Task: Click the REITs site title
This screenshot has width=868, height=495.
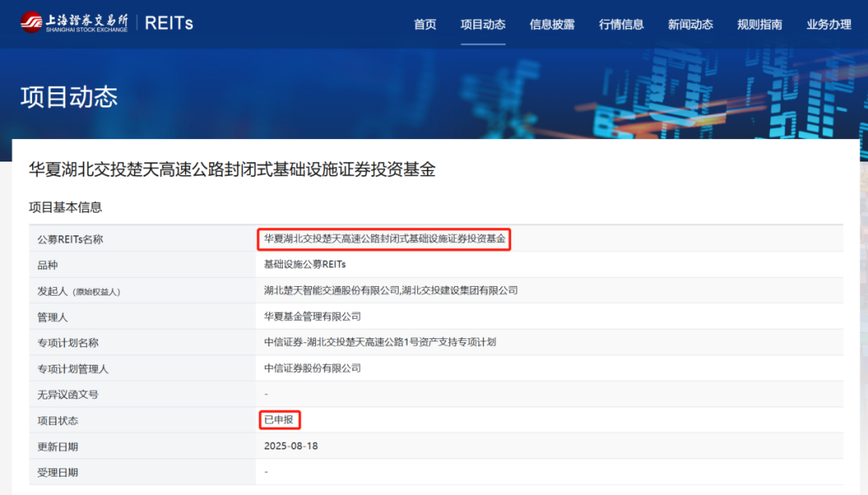Action: pyautogui.click(x=169, y=23)
